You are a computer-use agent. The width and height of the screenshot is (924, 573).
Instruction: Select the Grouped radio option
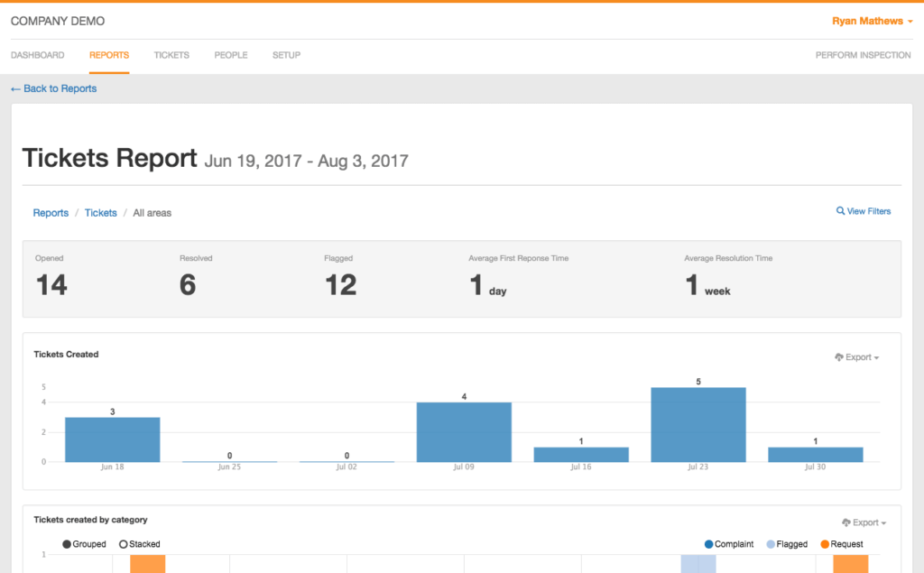[68, 544]
